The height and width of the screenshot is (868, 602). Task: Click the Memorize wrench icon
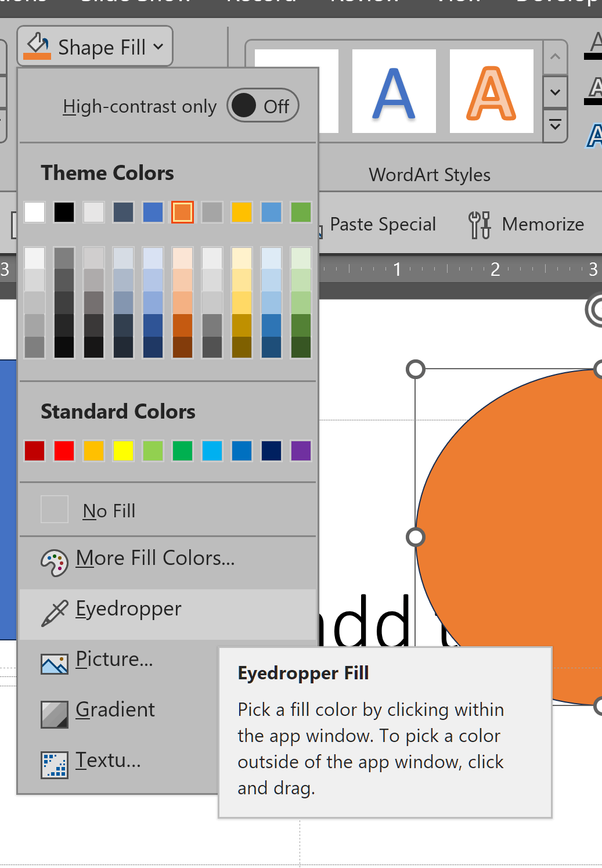pos(480,224)
